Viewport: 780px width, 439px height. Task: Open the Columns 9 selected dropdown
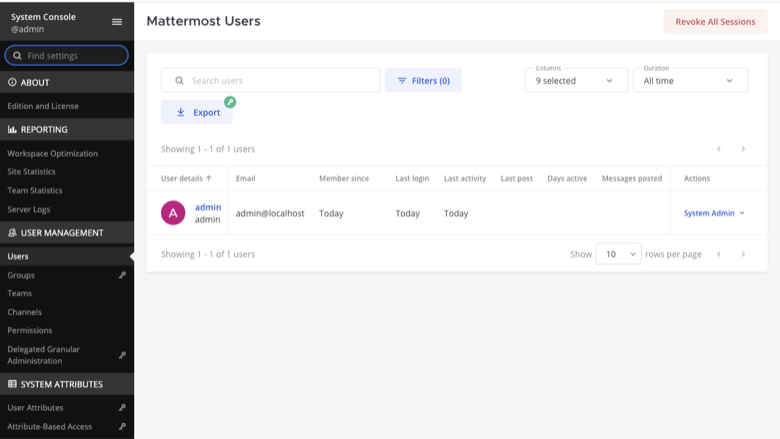tap(576, 81)
